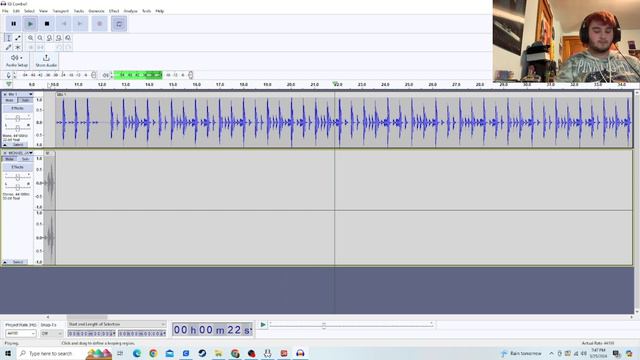Screen dimensions: 640x360
Task: Toggle the Loop playback button
Action: [119, 24]
